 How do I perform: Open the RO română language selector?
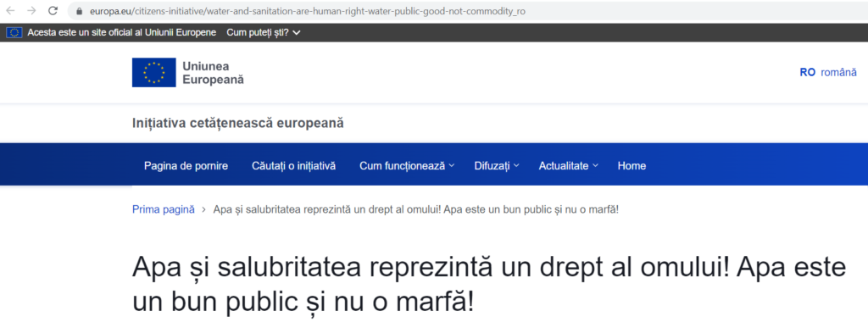828,73
